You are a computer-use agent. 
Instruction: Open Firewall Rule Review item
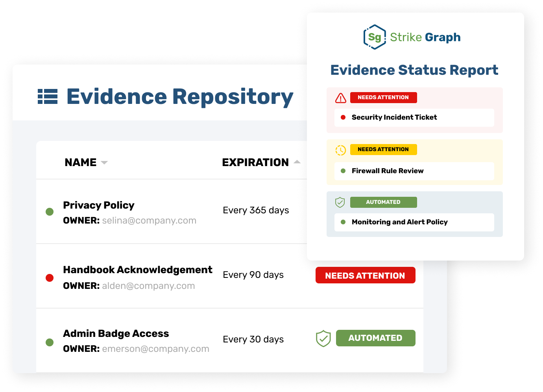pyautogui.click(x=414, y=171)
